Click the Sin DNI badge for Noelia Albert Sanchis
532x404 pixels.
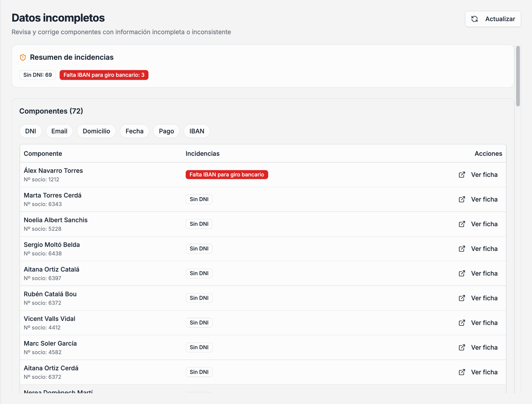(x=199, y=224)
